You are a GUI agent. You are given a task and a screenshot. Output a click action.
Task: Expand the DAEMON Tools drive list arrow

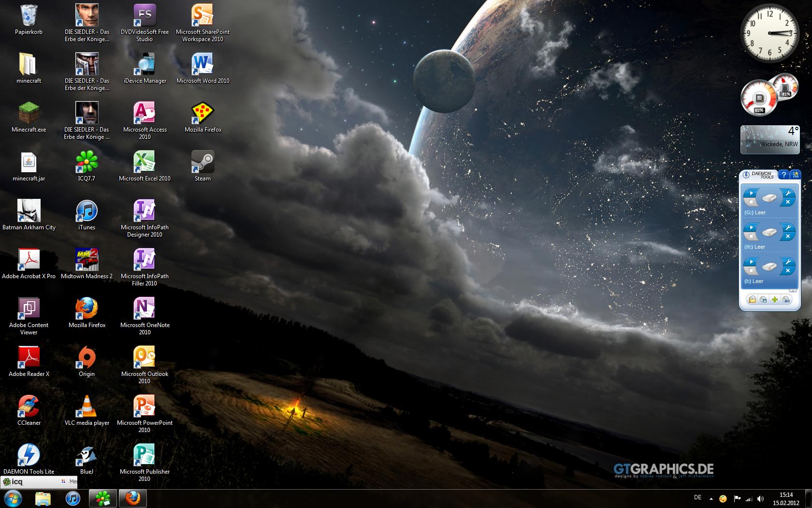(792, 290)
